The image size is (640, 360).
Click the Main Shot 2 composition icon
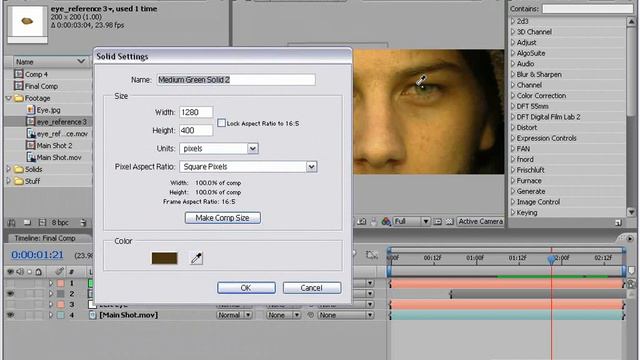[x=31, y=145]
